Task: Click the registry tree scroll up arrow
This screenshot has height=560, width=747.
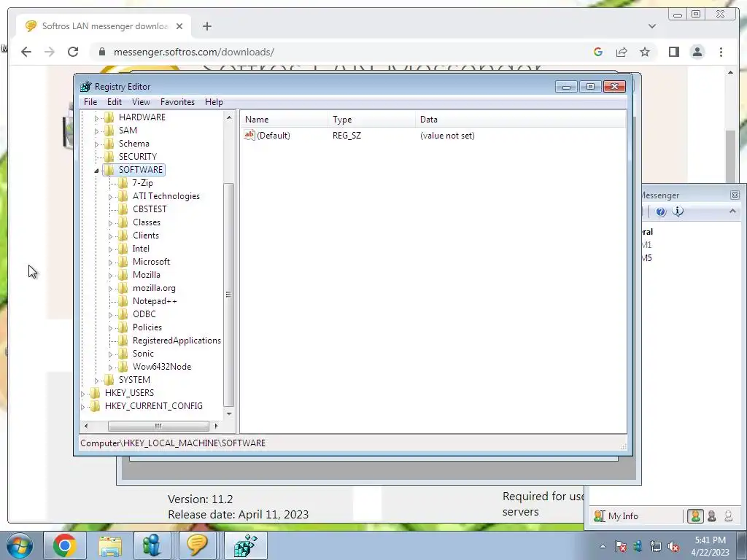Action: pyautogui.click(x=229, y=117)
